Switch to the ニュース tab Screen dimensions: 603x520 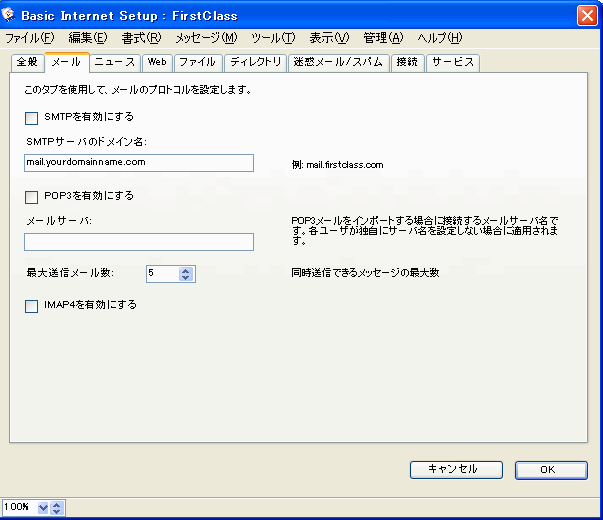tap(115, 62)
